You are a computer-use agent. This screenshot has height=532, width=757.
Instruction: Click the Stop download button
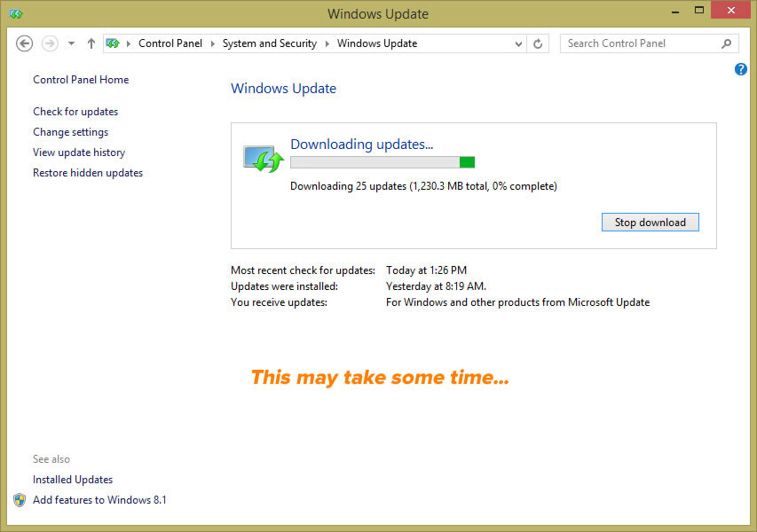click(650, 222)
